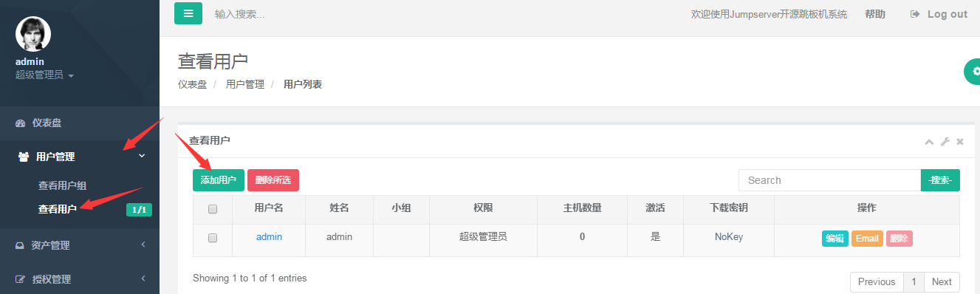Open the 超级管理员 dropdown under admin
This screenshot has width=980, height=294.
tap(44, 75)
